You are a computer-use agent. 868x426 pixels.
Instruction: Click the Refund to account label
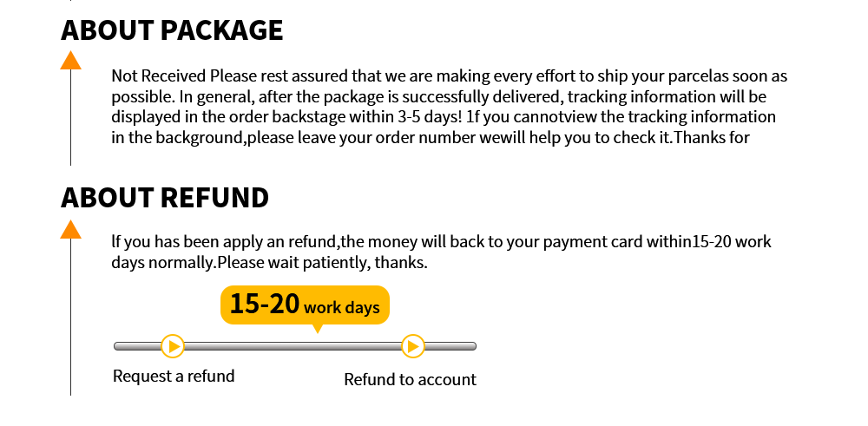tap(411, 379)
